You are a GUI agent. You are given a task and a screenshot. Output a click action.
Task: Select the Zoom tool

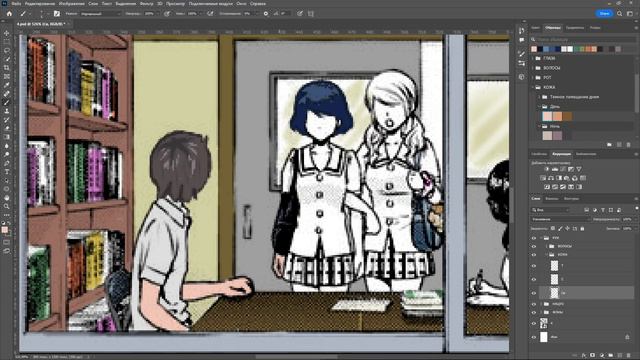(7, 206)
